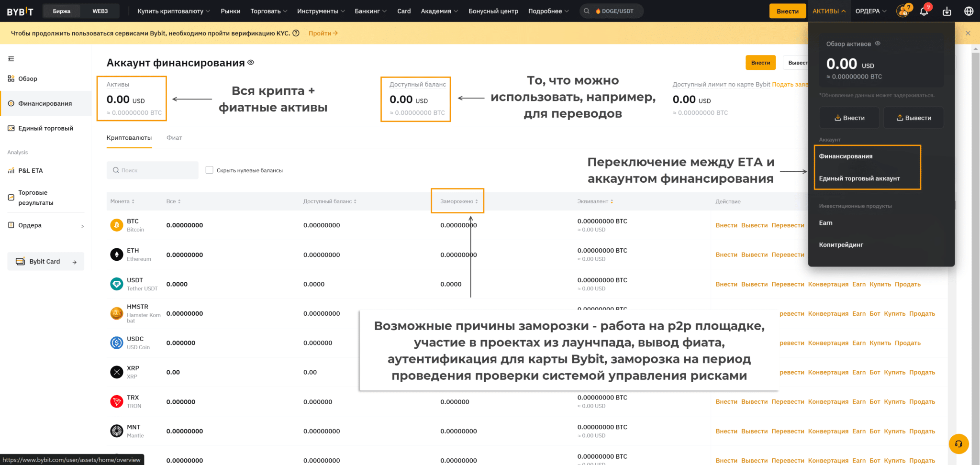Click the KYC help question icon
This screenshot has height=465, width=980.
pos(296,33)
